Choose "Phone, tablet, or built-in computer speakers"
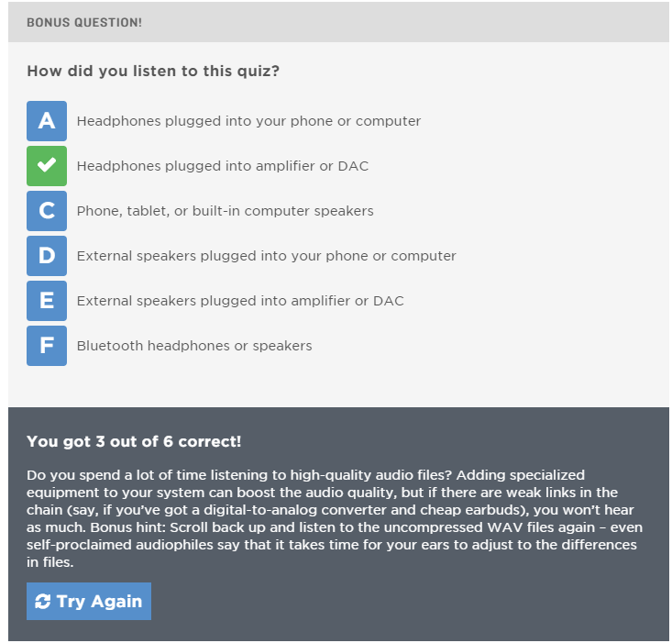The height and width of the screenshot is (643, 672). click(x=225, y=211)
